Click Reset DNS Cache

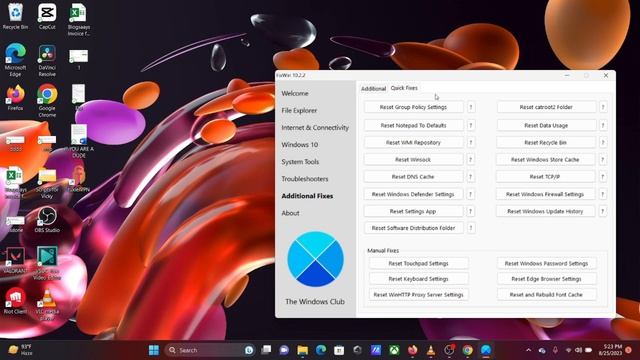(413, 177)
